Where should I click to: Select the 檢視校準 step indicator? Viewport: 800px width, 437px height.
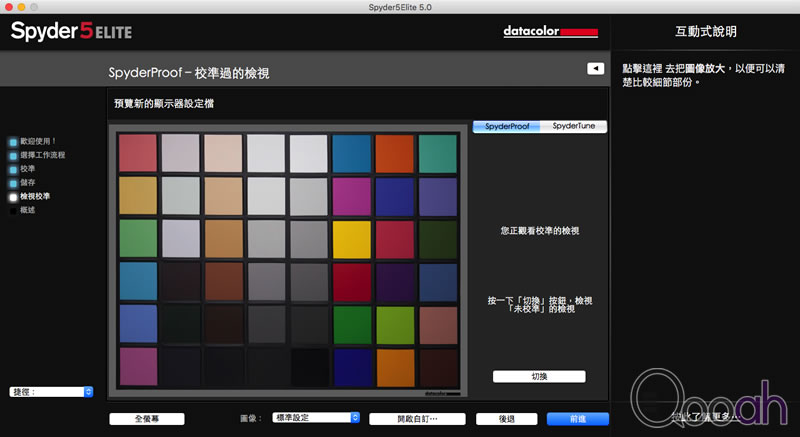click(30, 196)
